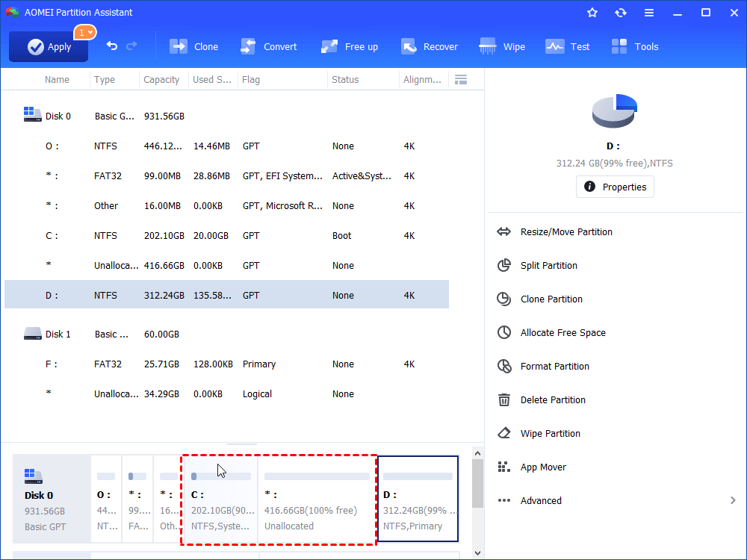The height and width of the screenshot is (560, 747).
Task: Choose Allocate Free Space option
Action: click(562, 332)
